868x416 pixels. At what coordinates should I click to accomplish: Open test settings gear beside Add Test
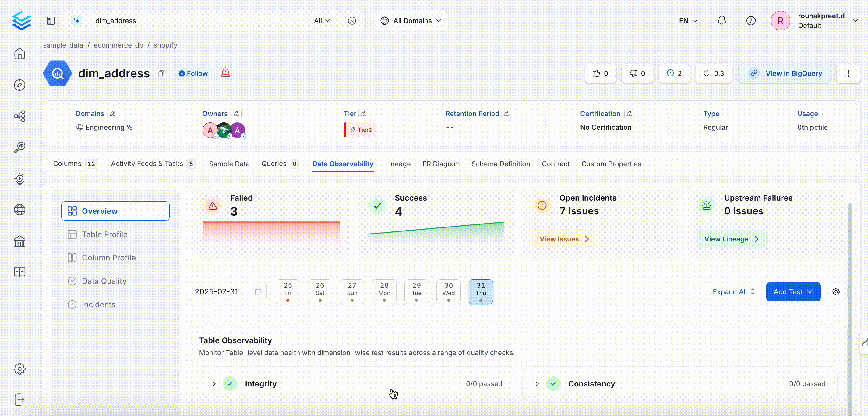click(836, 292)
